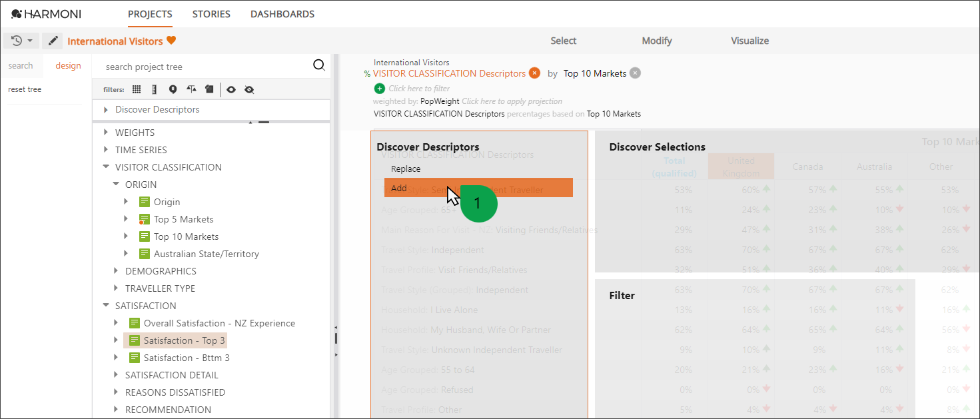
Task: Select the Total (qualified) column header
Action: click(x=674, y=167)
